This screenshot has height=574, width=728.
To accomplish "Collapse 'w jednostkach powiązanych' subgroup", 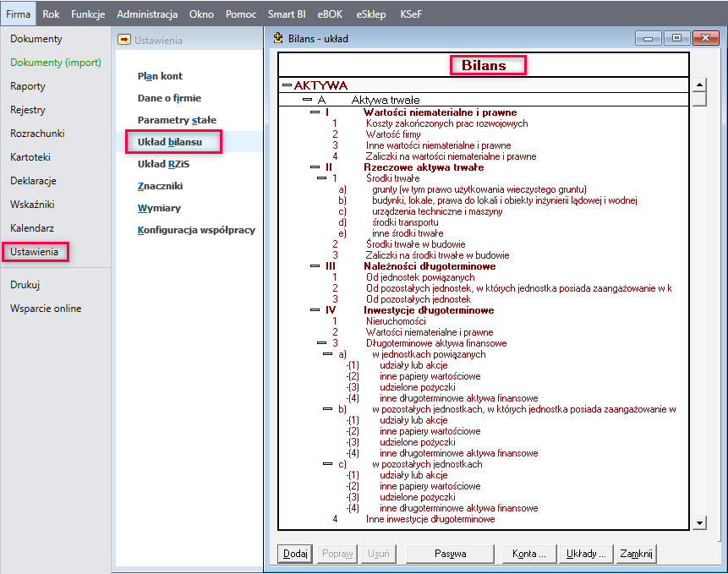I will click(328, 354).
